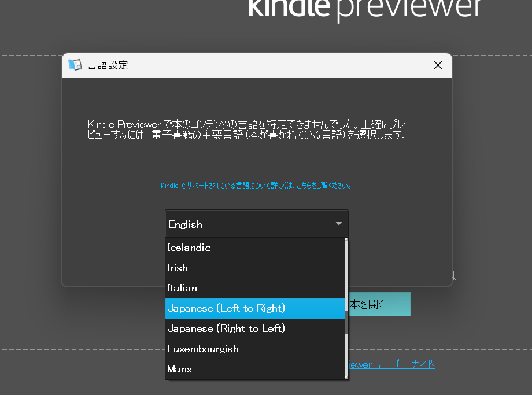
Task: Click the 本を開く button
Action: point(379,304)
